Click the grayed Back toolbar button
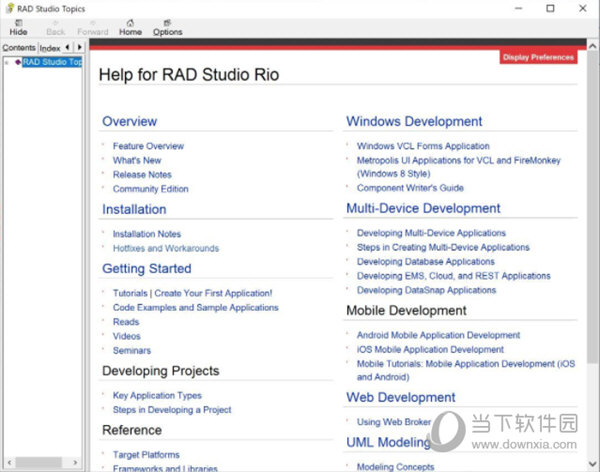This screenshot has height=472, width=600. pos(55,28)
